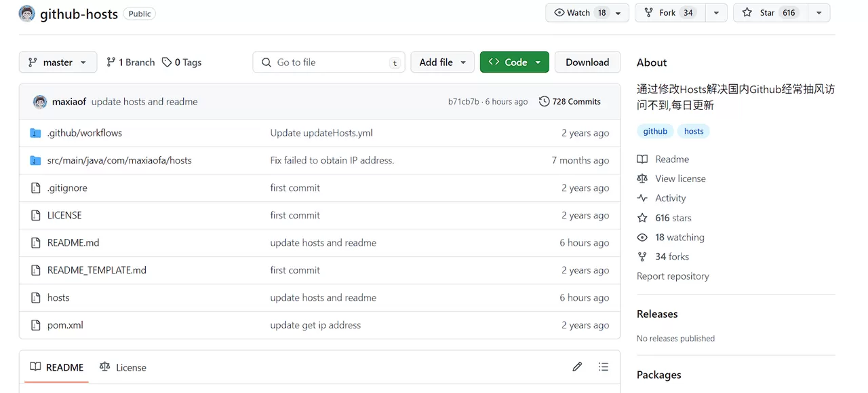The image size is (868, 393).
Task: Click inside the Go to file field
Action: 319,62
